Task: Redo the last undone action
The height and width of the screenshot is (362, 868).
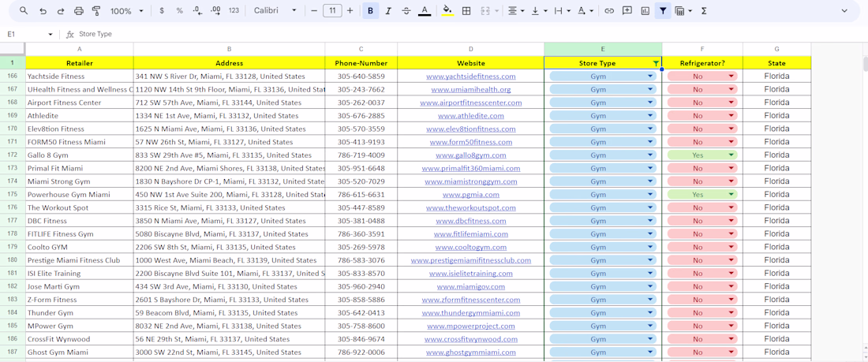Action: tap(60, 10)
